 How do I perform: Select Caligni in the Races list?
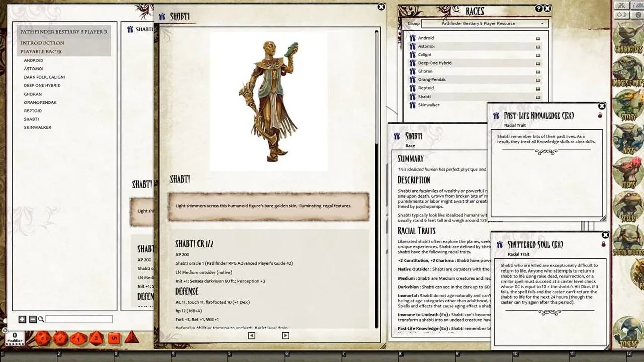tap(424, 55)
